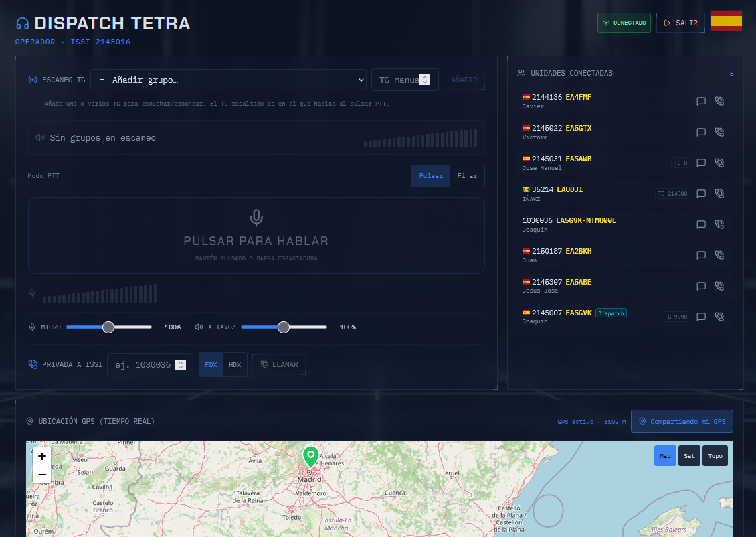
Task: Click the Dispatch tag on EA5GVK
Action: (x=611, y=313)
